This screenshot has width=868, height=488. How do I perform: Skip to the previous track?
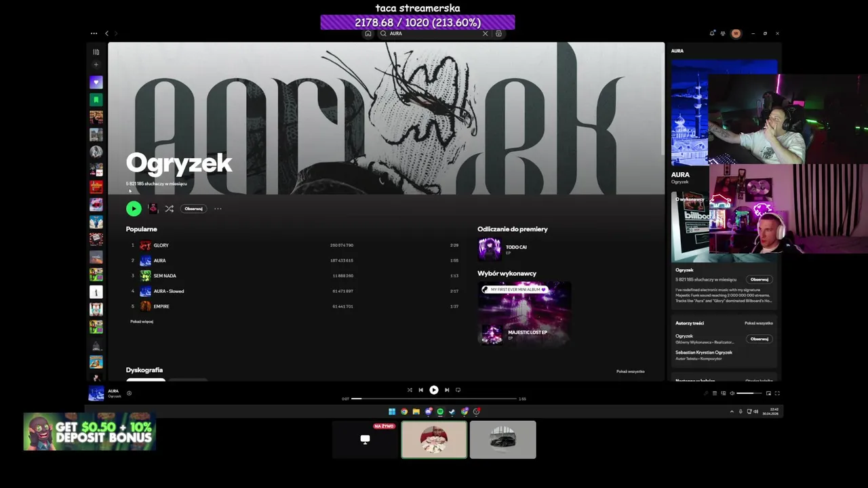(x=420, y=390)
